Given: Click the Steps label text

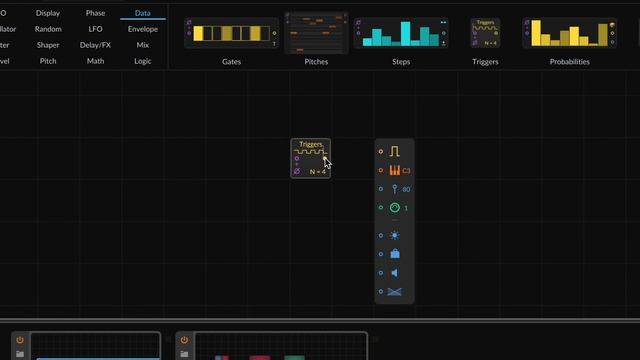Looking at the screenshot, I should [401, 62].
